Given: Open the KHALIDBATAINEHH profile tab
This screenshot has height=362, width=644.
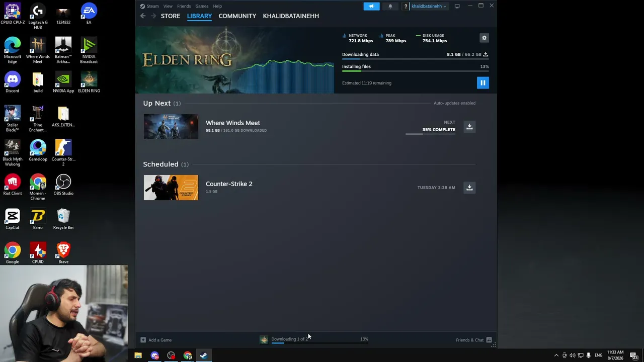Looking at the screenshot, I should 291,16.
